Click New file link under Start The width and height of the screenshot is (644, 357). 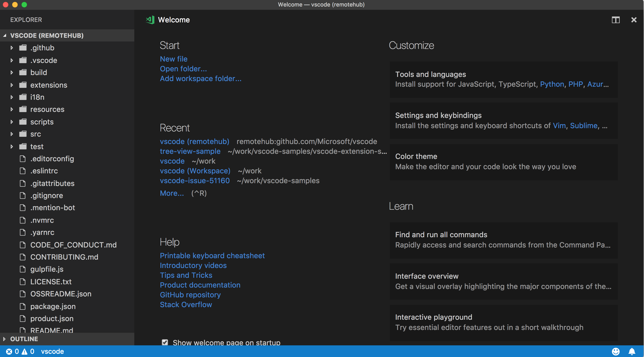click(x=173, y=58)
